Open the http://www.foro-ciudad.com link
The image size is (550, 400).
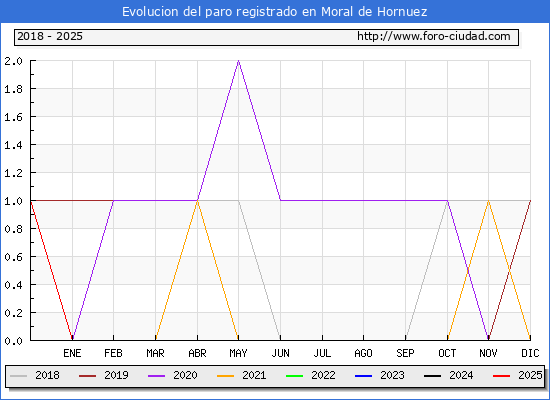click(434, 36)
